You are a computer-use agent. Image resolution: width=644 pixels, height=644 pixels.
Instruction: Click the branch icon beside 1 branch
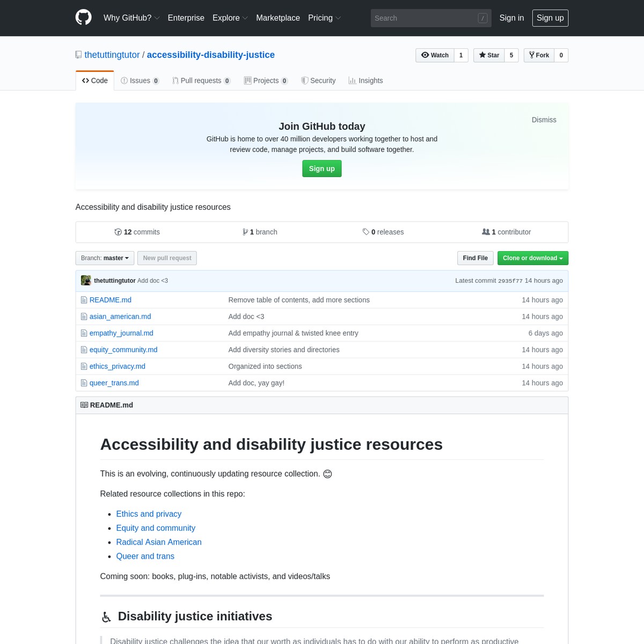[245, 232]
